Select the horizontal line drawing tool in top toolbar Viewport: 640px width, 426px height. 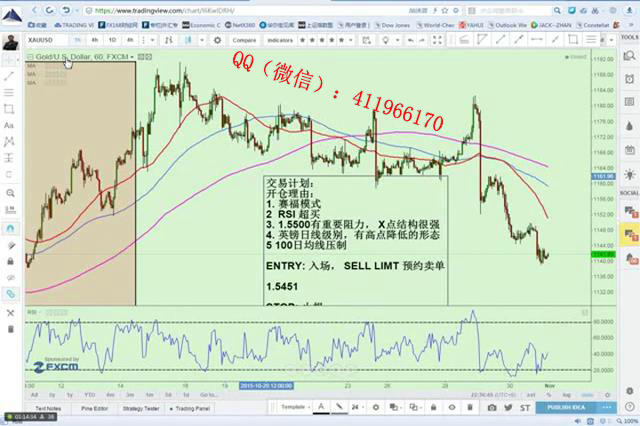point(536,40)
